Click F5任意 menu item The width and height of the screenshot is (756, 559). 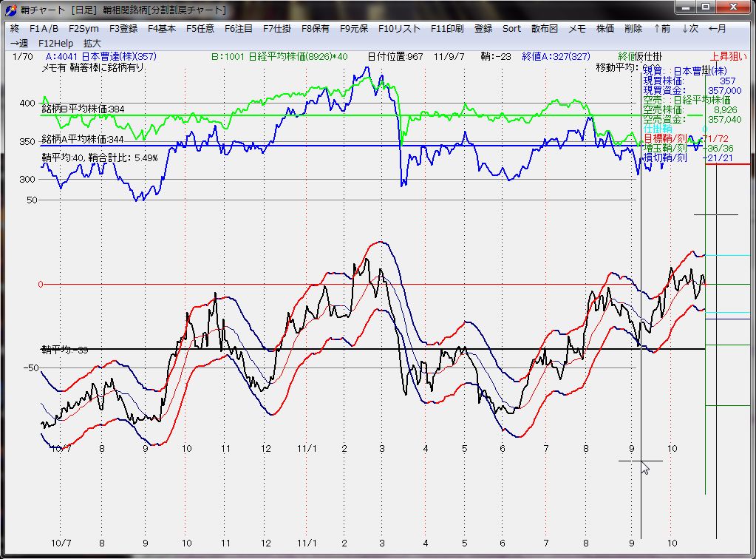click(x=200, y=28)
